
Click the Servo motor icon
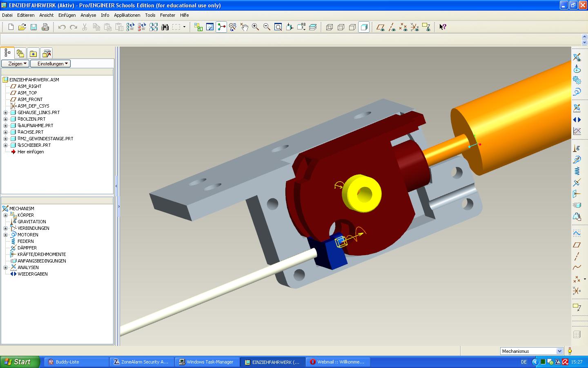tap(577, 92)
